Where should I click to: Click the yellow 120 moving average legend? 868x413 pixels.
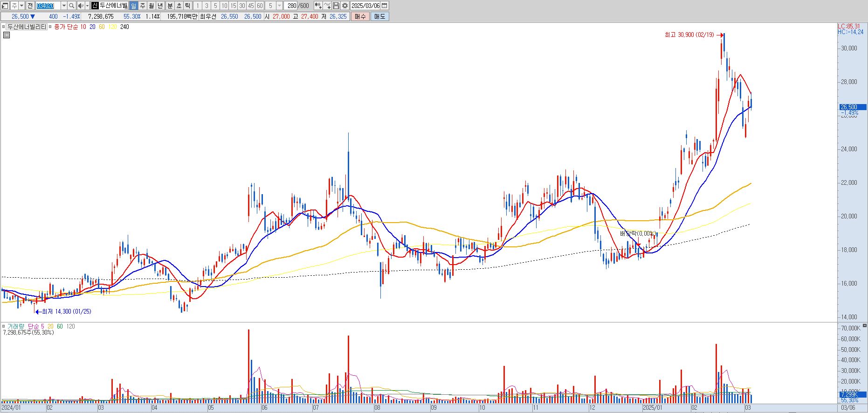112,27
